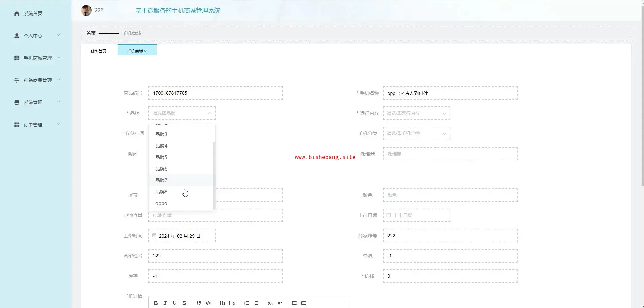Insert a blockquote in editor
The width and height of the screenshot is (644, 308).
point(199,303)
